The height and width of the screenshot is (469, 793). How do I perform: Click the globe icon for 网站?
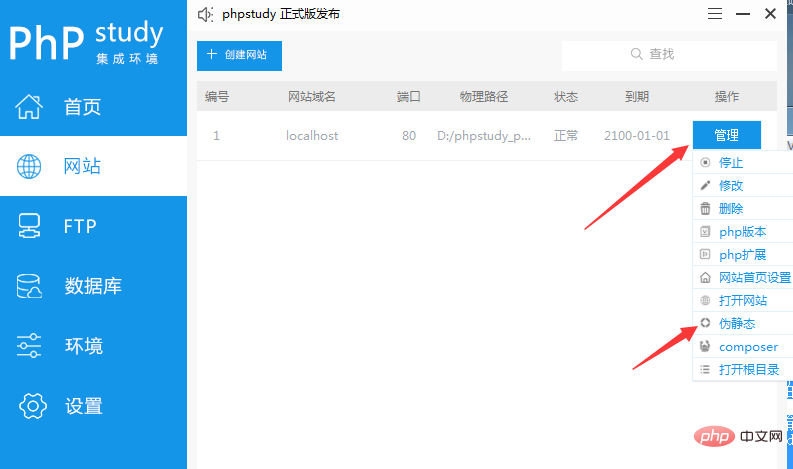click(x=29, y=166)
